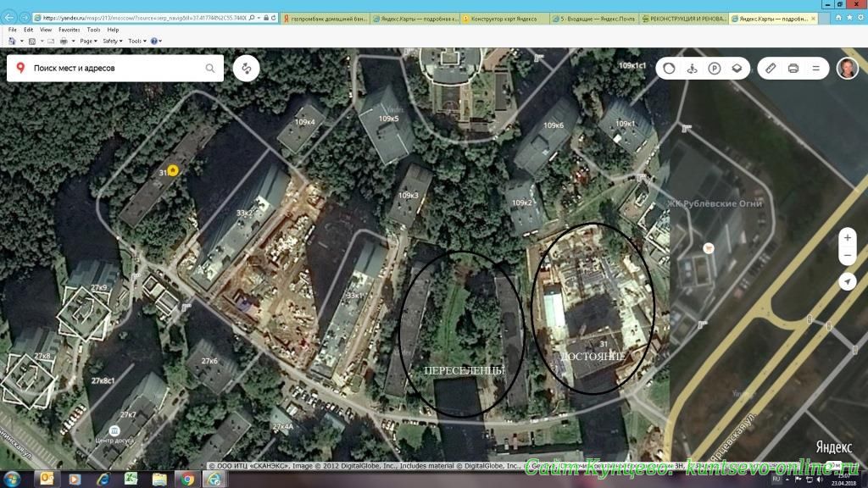
Task: Click the print map icon
Action: click(793, 68)
